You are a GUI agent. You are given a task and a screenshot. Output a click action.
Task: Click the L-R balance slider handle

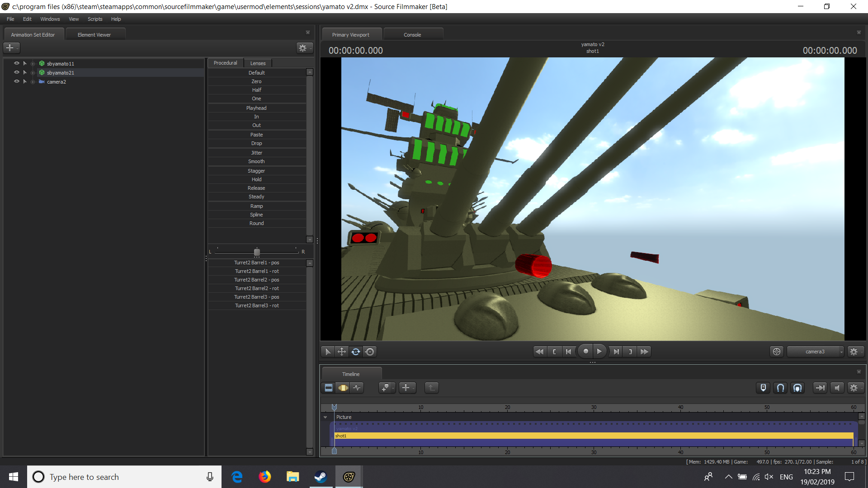(x=257, y=252)
